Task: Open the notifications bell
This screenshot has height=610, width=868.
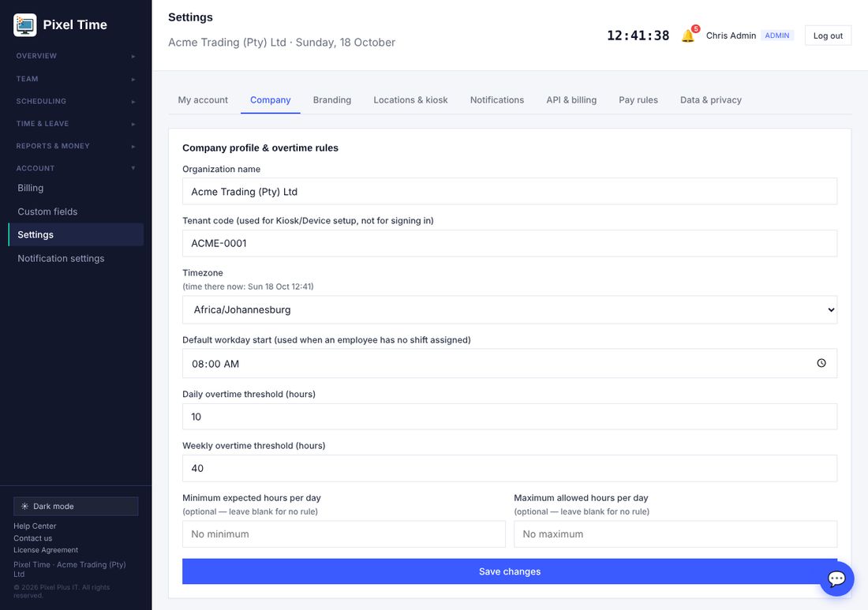Action: [688, 36]
